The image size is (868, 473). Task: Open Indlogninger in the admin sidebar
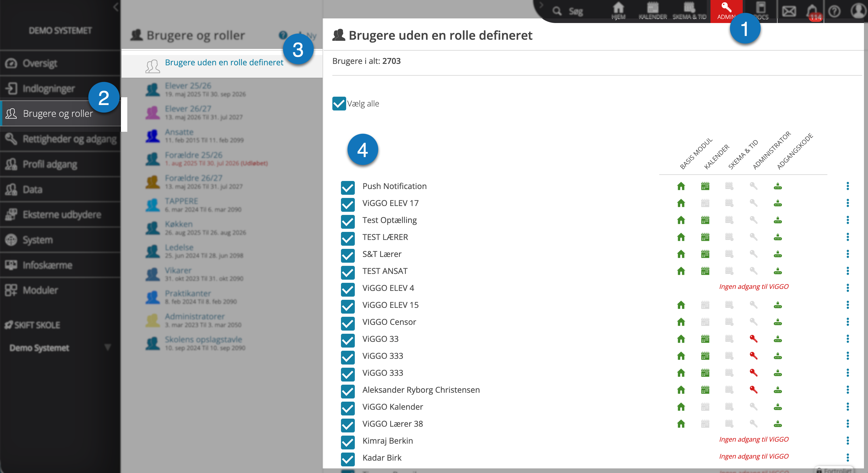coord(60,89)
